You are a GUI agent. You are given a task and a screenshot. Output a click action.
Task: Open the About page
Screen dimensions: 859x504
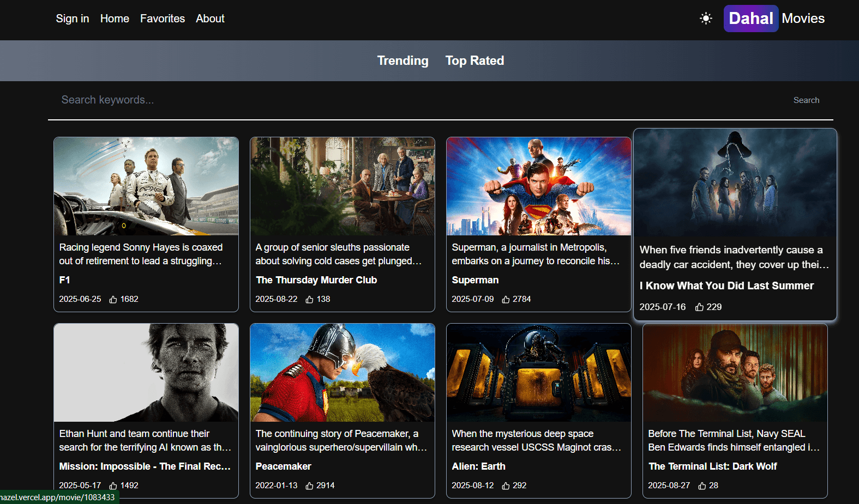[210, 19]
